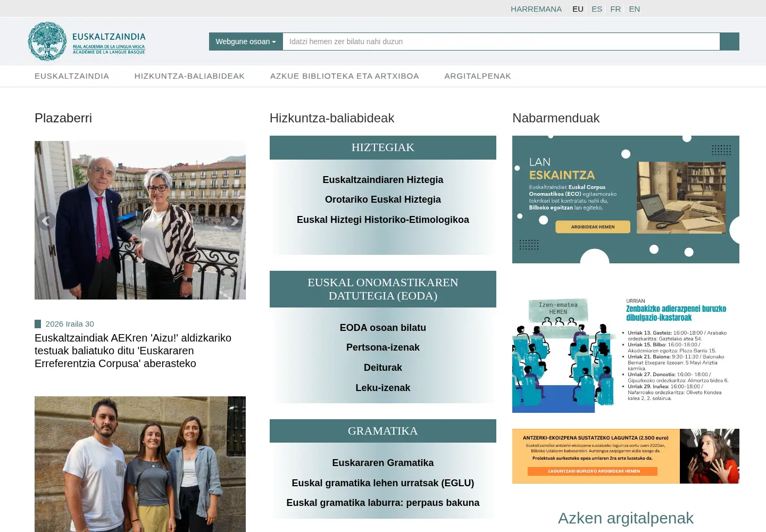Open the HIZKUNTZA-BALIABIDEAK menu
The height and width of the screenshot is (532, 766).
189,76
